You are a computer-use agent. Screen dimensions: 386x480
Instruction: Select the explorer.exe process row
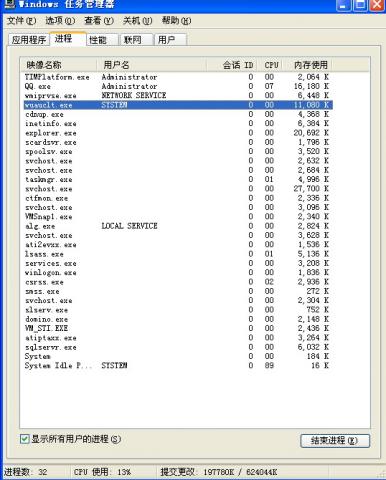(x=178, y=133)
